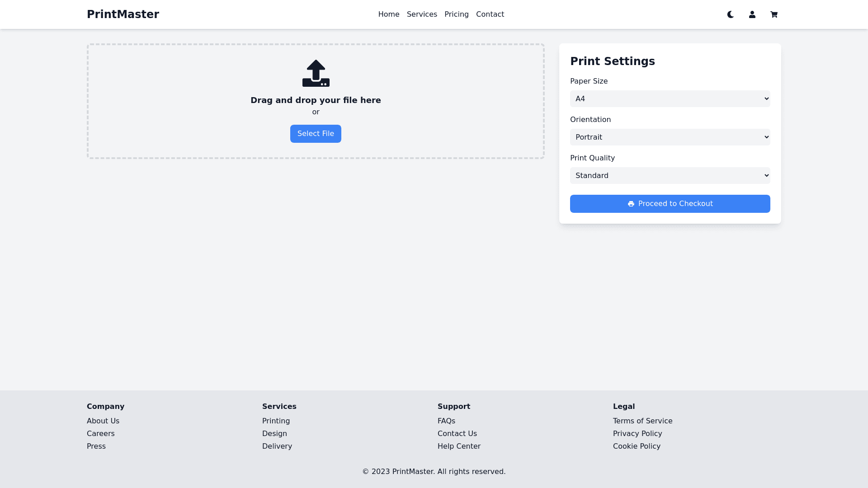The height and width of the screenshot is (488, 868).
Task: Open the user account icon
Action: (x=752, y=14)
